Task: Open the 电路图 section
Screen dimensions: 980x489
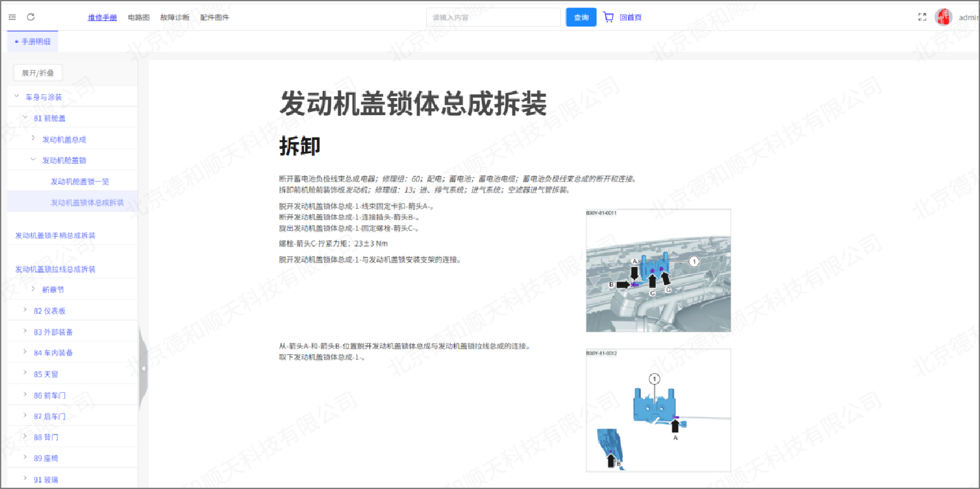Action: coord(137,17)
